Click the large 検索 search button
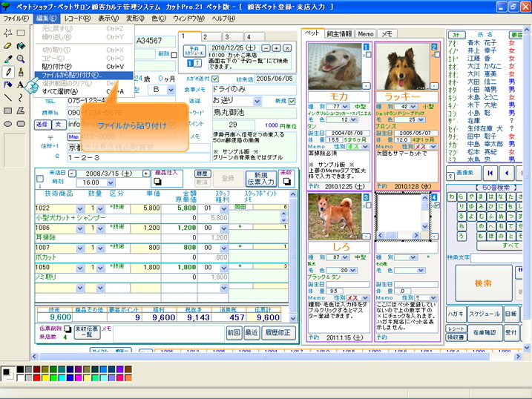 (483, 283)
